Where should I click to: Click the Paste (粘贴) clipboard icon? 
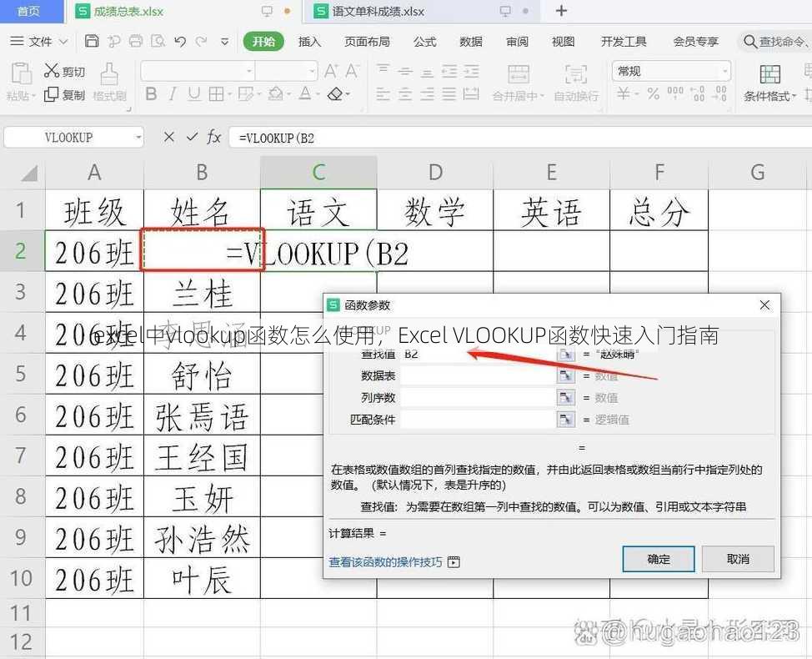point(21,73)
